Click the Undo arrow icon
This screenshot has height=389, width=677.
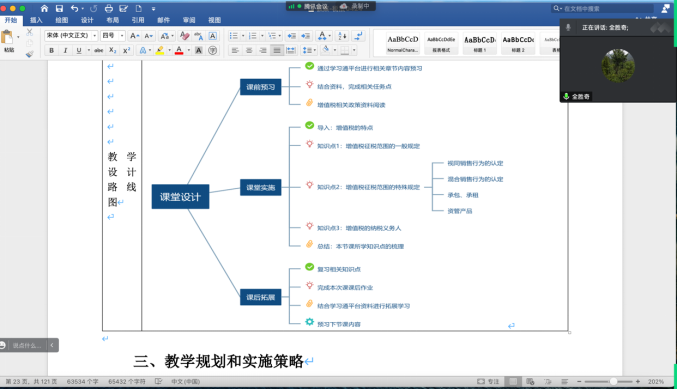pos(74,8)
